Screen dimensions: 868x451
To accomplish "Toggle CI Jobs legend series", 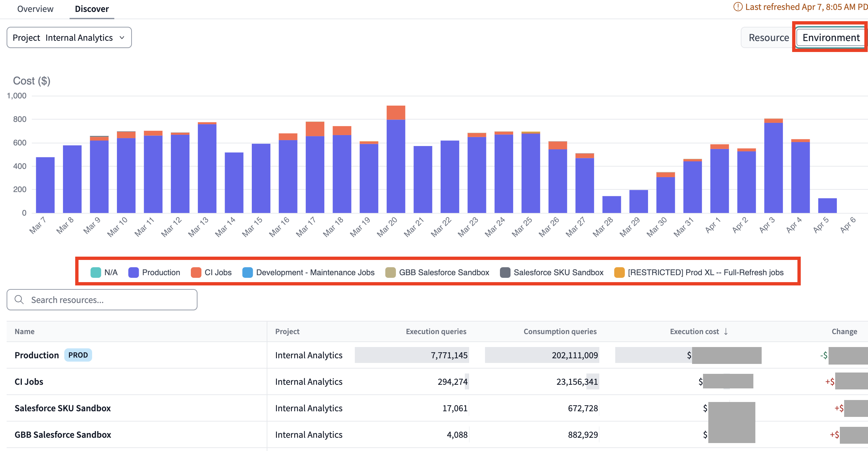I will point(196,273).
